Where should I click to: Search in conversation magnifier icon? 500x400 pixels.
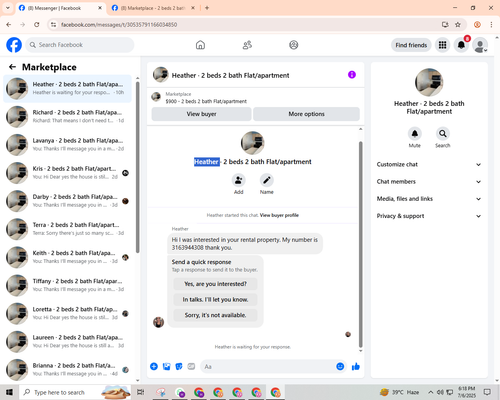pos(443,134)
